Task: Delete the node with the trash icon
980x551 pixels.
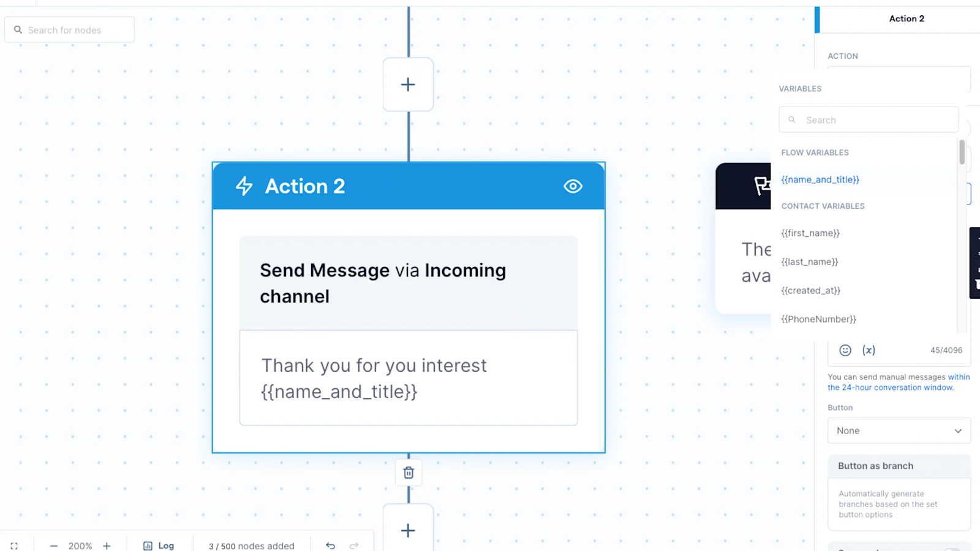Action: pyautogui.click(x=408, y=472)
